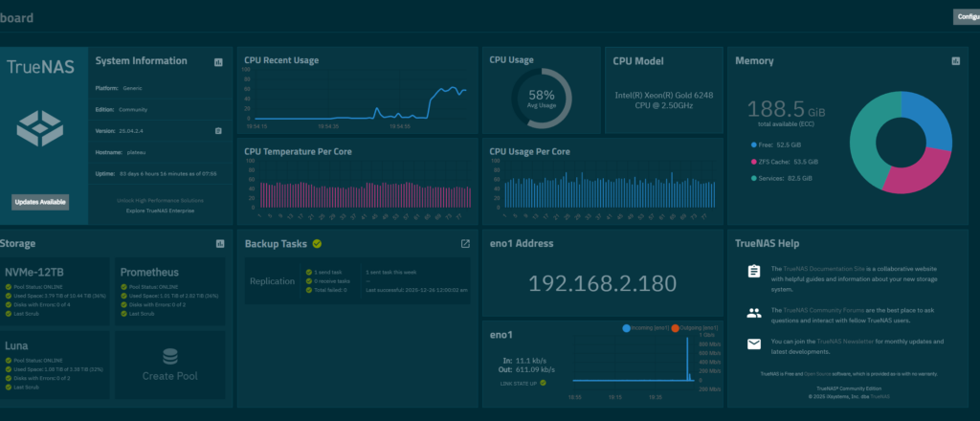Image resolution: width=980 pixels, height=421 pixels.
Task: Open System Information reports chart icon
Action: 218,61
